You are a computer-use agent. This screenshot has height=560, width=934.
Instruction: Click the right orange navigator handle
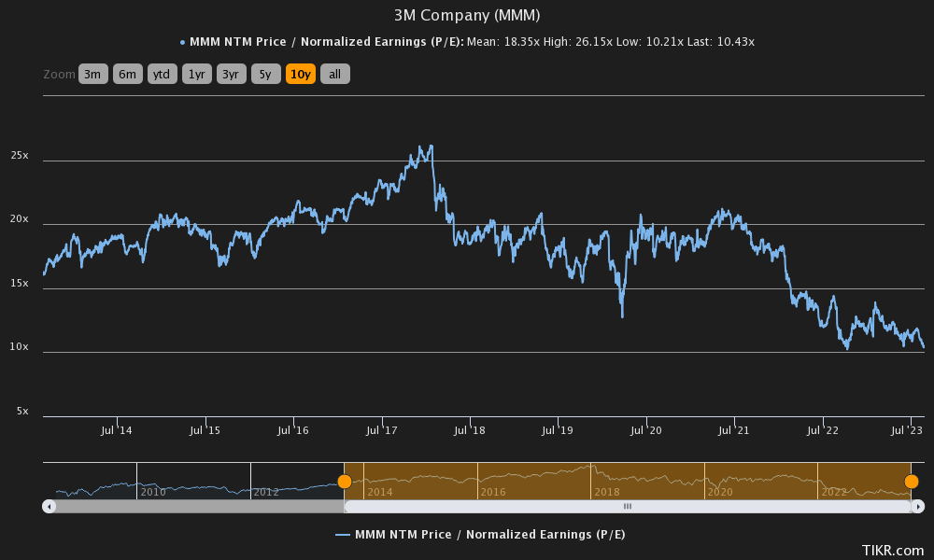point(912,482)
